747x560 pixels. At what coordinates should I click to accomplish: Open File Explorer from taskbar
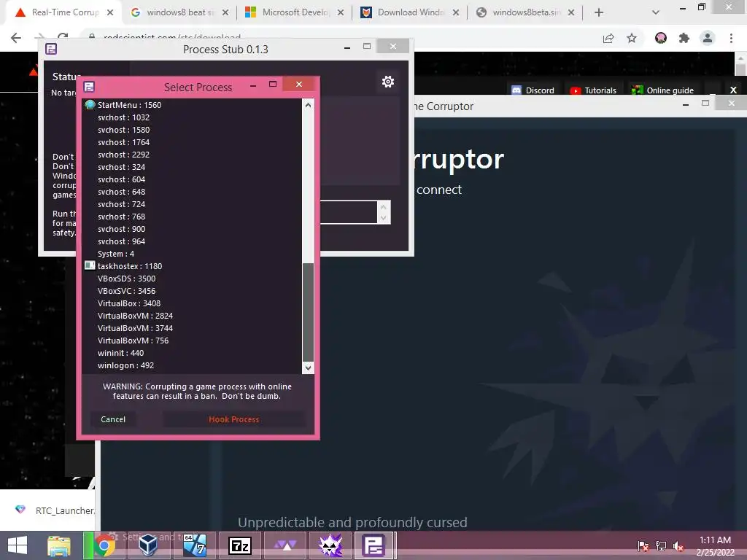coord(58,545)
